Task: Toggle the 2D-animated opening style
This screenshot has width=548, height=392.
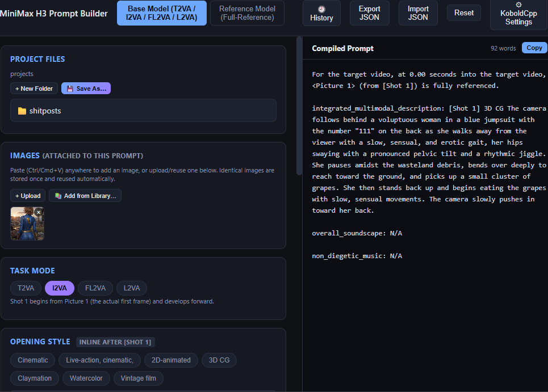Action: (x=171, y=360)
